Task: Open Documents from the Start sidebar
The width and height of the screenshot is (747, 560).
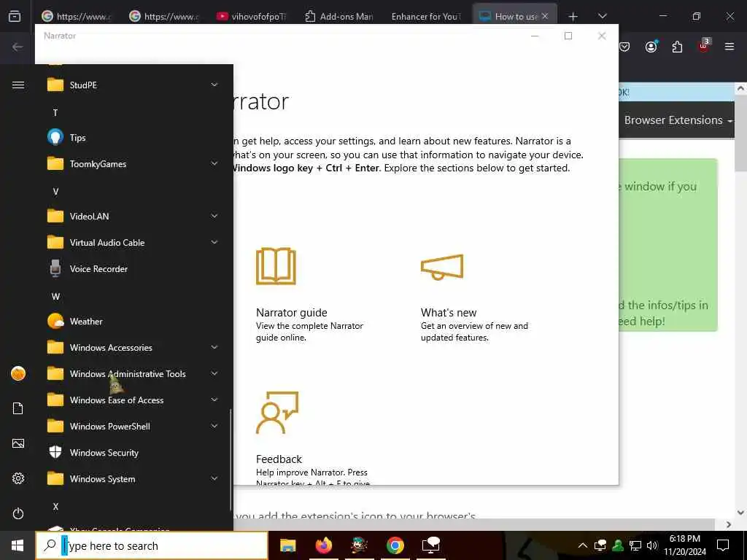Action: click(x=18, y=408)
